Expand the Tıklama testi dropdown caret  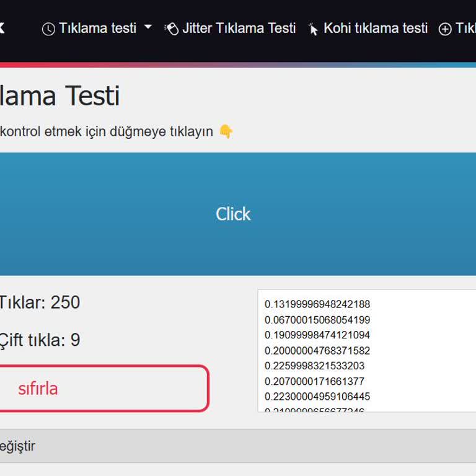coord(148,28)
